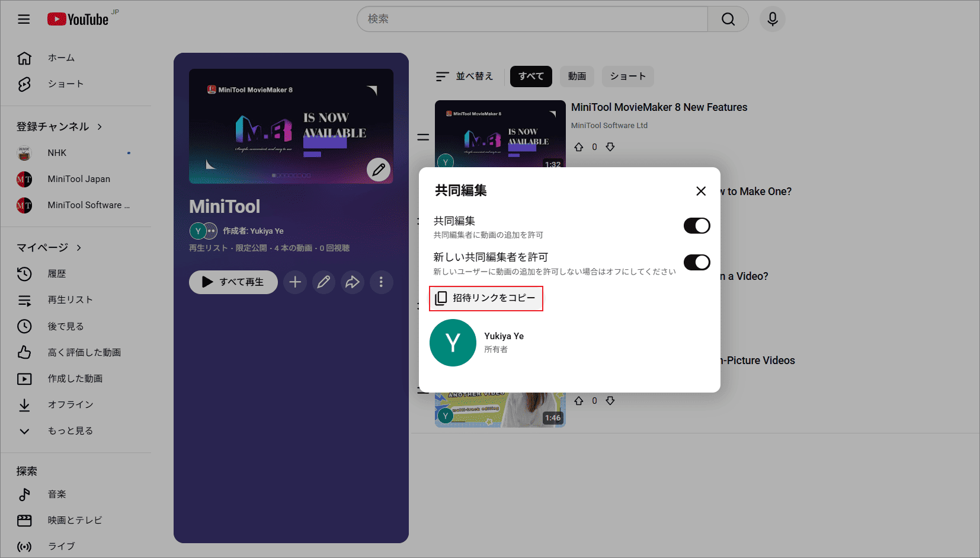Click the pencil icon to edit the playlist
This screenshot has height=558, width=980.
click(x=324, y=282)
